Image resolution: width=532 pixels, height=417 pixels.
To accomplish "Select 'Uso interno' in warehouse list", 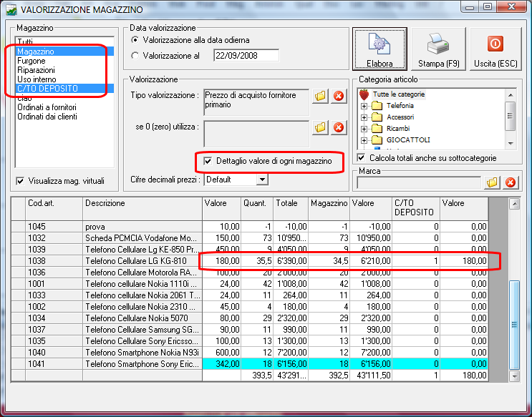I will (x=64, y=79).
